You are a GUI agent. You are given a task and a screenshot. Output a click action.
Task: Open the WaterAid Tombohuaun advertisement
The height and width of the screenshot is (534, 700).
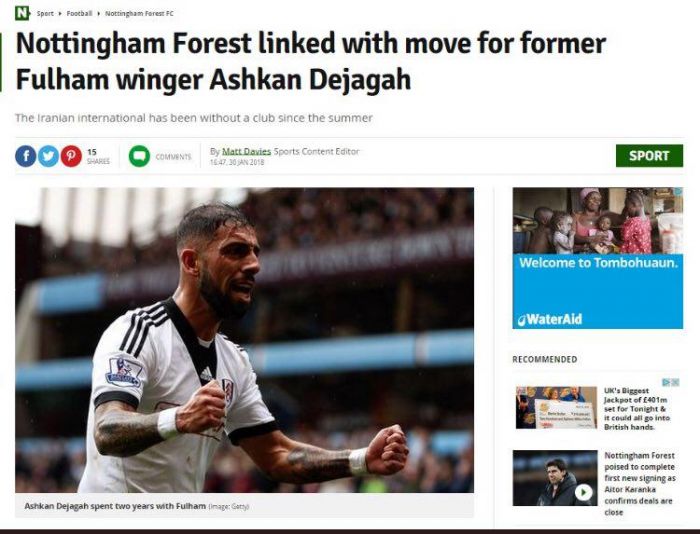pos(598,258)
